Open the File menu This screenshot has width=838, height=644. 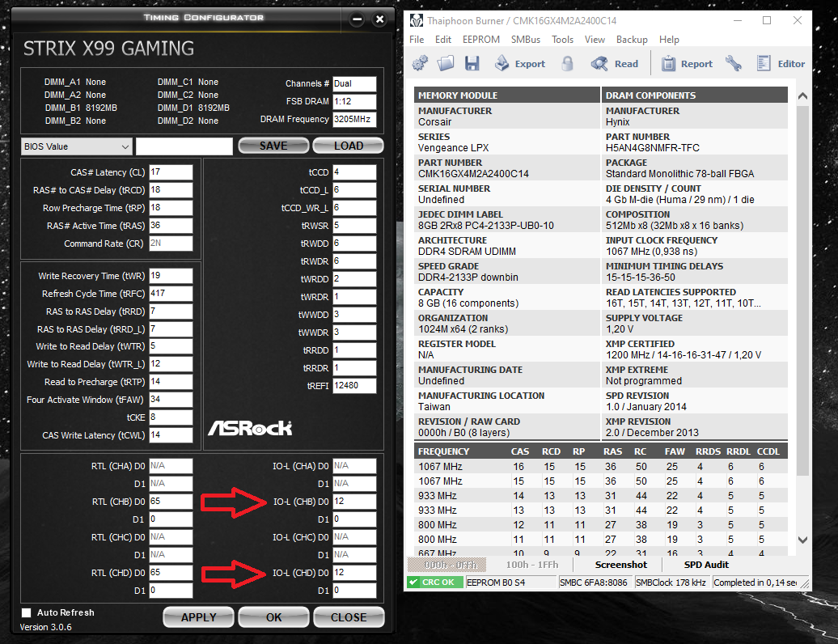417,40
